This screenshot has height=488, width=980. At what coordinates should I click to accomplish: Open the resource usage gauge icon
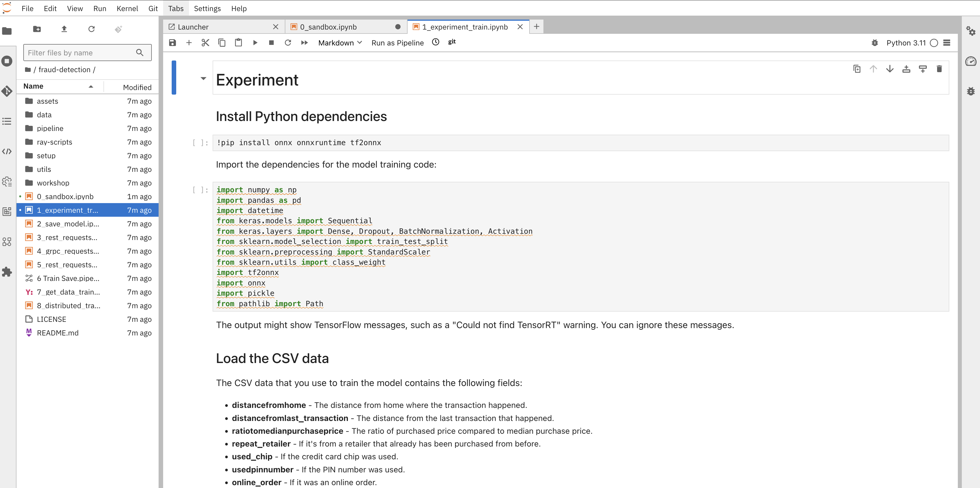971,61
